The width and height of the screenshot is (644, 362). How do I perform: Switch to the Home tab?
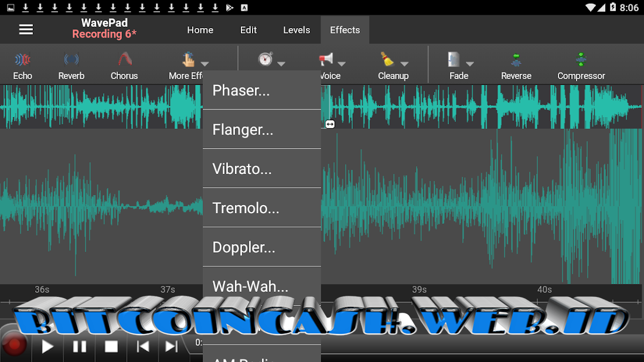click(200, 30)
